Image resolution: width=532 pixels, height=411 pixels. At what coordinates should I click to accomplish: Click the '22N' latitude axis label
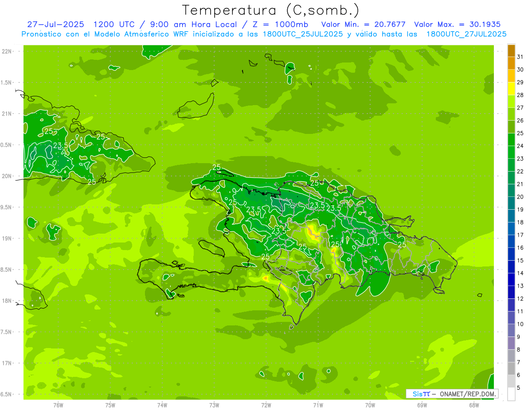(7, 51)
